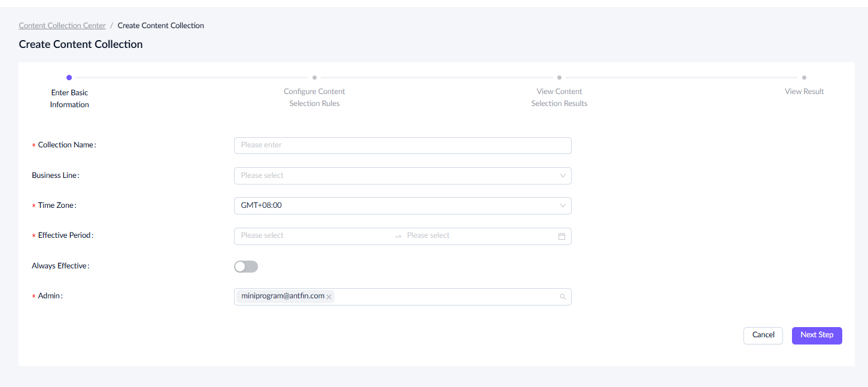Select the Enter Basic Information step label

point(69,99)
